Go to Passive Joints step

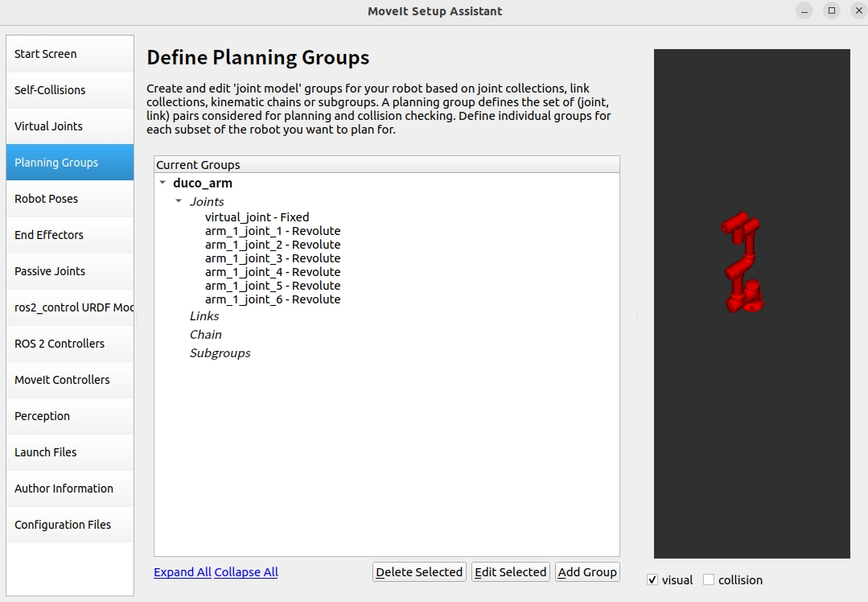pyautogui.click(x=70, y=271)
